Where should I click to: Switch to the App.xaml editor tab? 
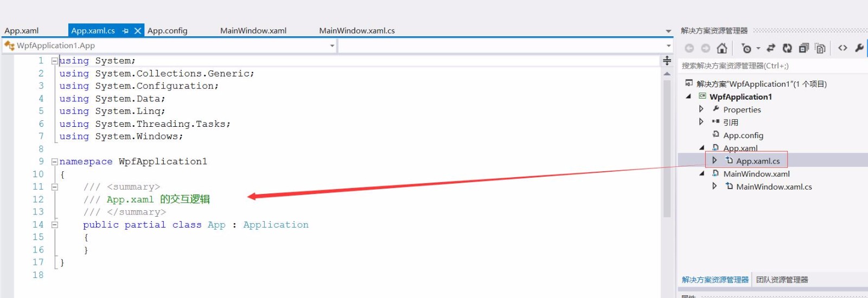tap(22, 31)
